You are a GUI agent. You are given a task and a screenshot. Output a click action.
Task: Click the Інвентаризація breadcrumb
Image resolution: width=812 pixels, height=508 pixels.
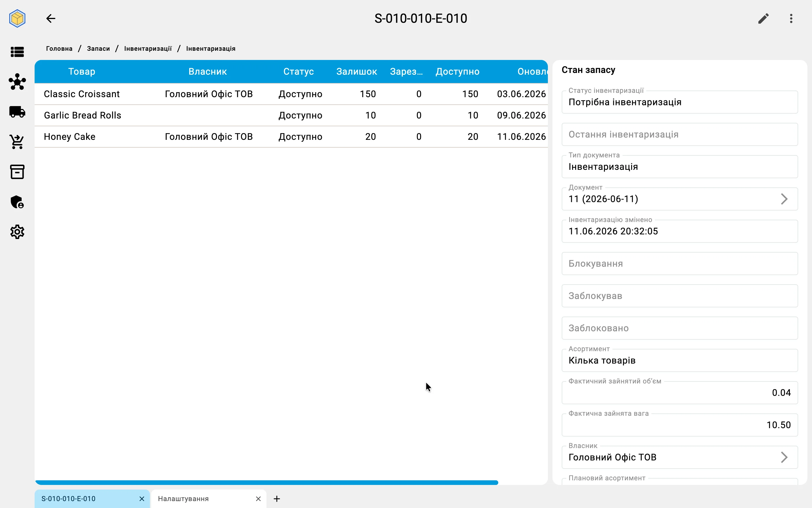(x=211, y=49)
